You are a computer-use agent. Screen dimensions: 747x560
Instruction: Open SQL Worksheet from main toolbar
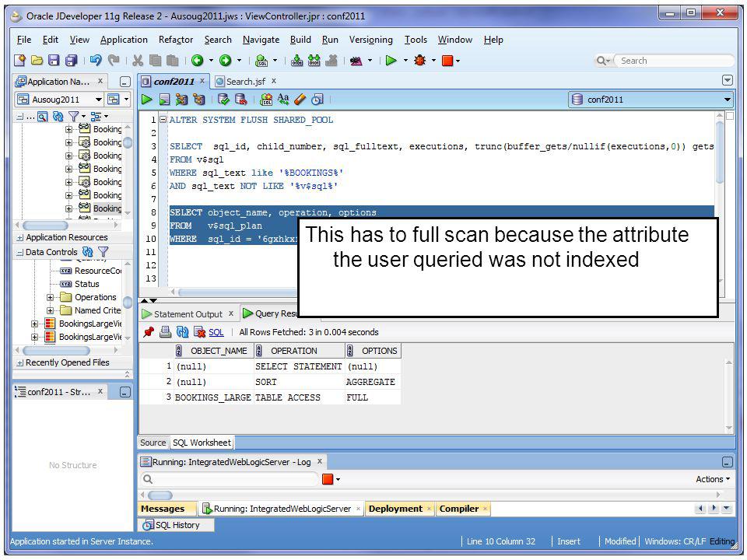(261, 61)
